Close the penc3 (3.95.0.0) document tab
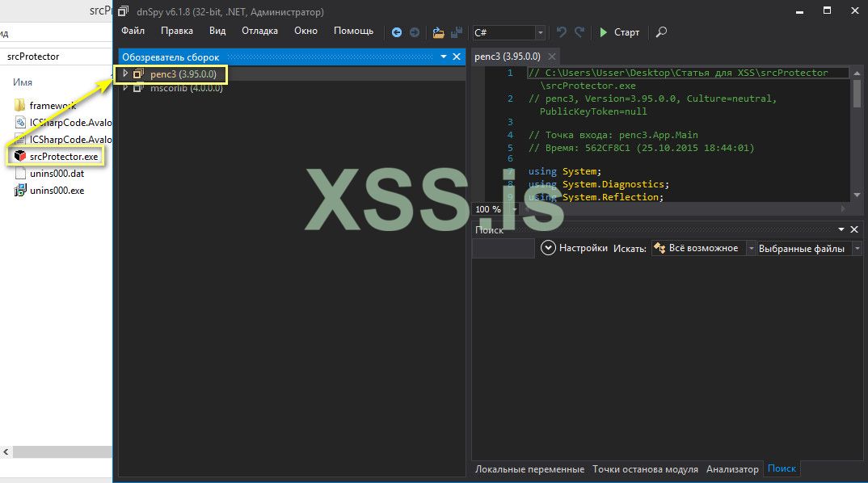The width and height of the screenshot is (868, 483). point(552,57)
